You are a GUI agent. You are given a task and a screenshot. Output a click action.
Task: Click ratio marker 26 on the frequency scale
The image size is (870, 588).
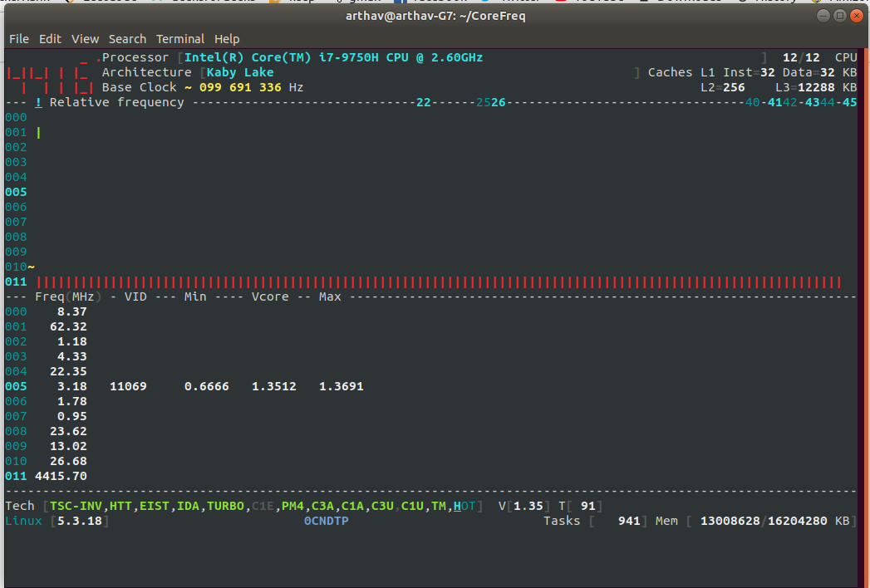coord(499,102)
